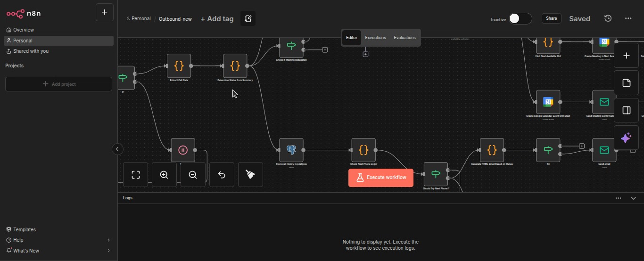Select the Wait node with pause icon
This screenshot has height=261, width=644.
click(183, 150)
